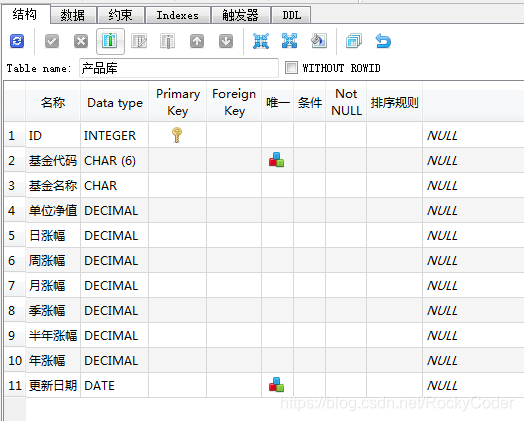Move column up with arrow icon
Viewport: 524px width, 421px height.
(197, 41)
